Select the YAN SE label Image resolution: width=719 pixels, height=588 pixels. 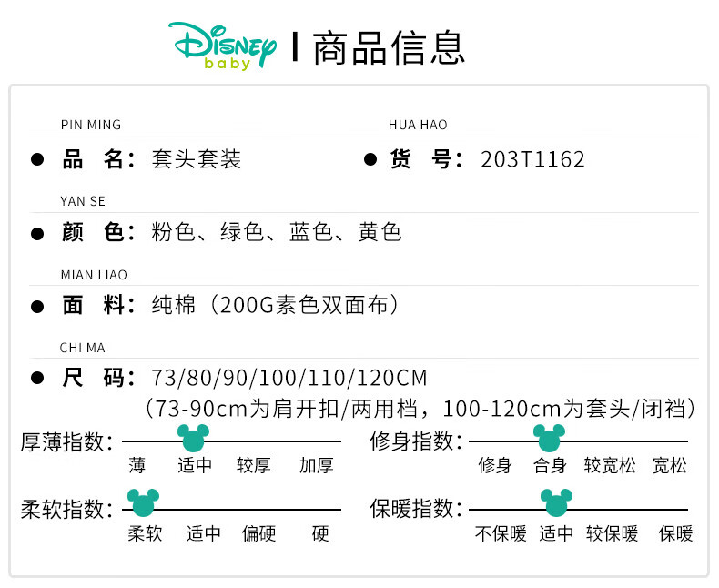click(x=83, y=201)
